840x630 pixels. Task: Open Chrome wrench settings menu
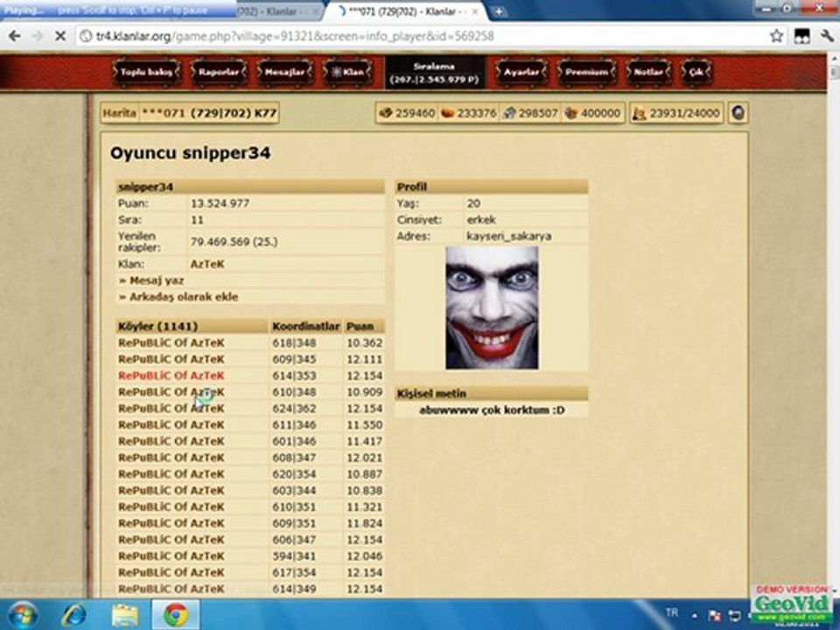coord(827,36)
